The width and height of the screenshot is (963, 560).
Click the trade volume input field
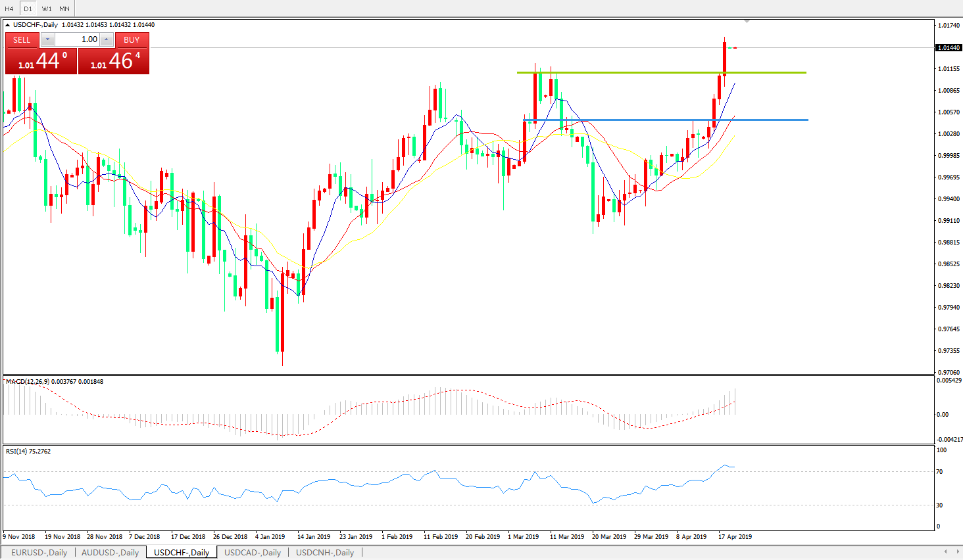coord(77,40)
